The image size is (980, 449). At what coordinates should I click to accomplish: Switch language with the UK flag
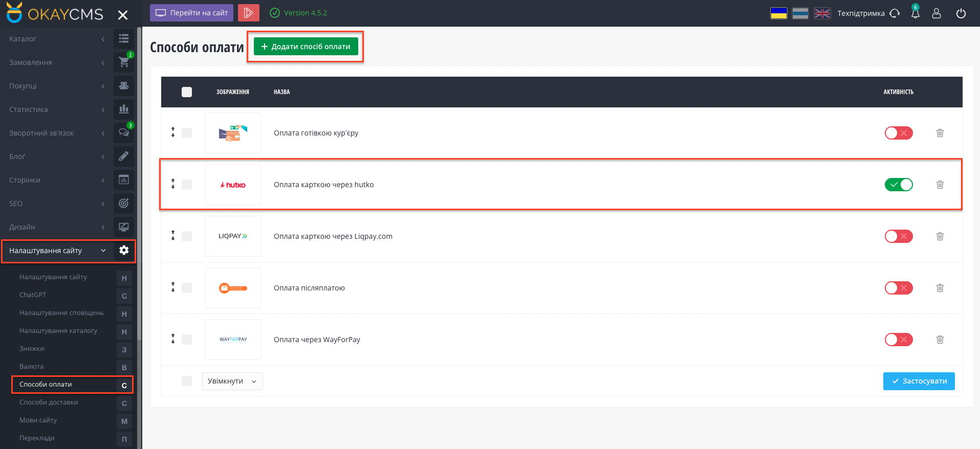point(822,13)
